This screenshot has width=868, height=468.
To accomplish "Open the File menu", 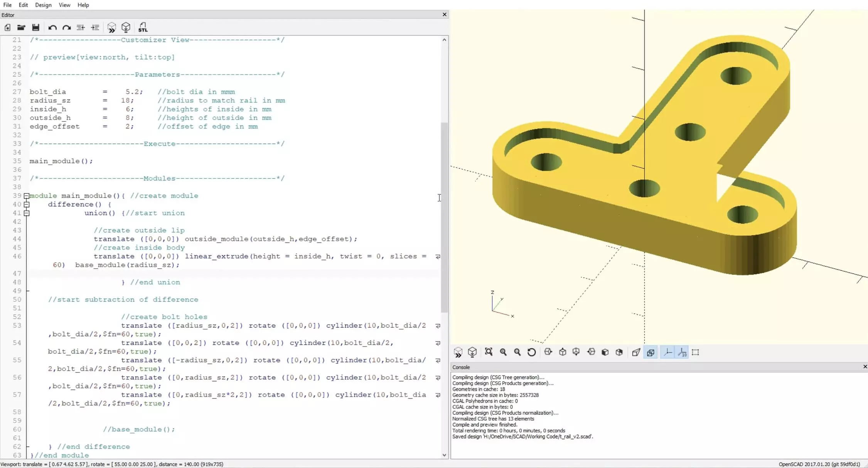I will pos(7,5).
